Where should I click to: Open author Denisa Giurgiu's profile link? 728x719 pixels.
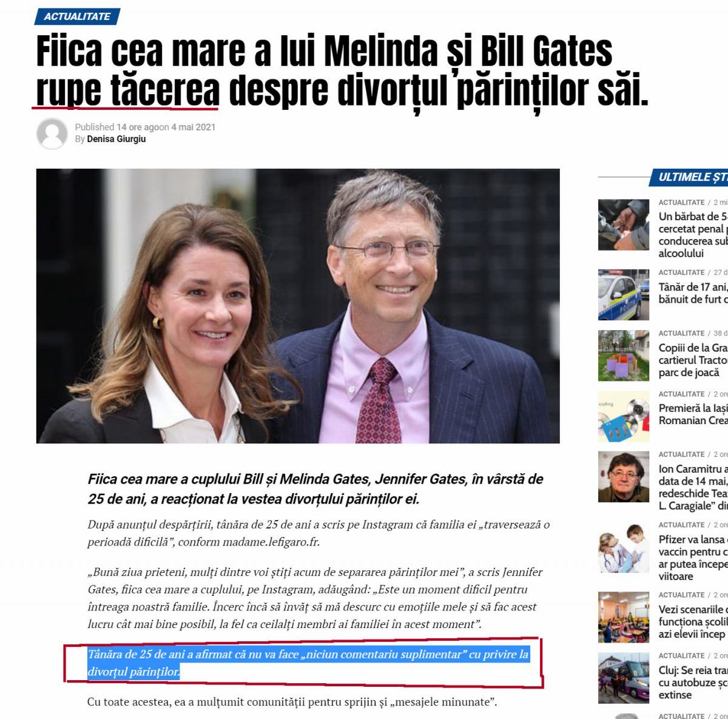116,139
